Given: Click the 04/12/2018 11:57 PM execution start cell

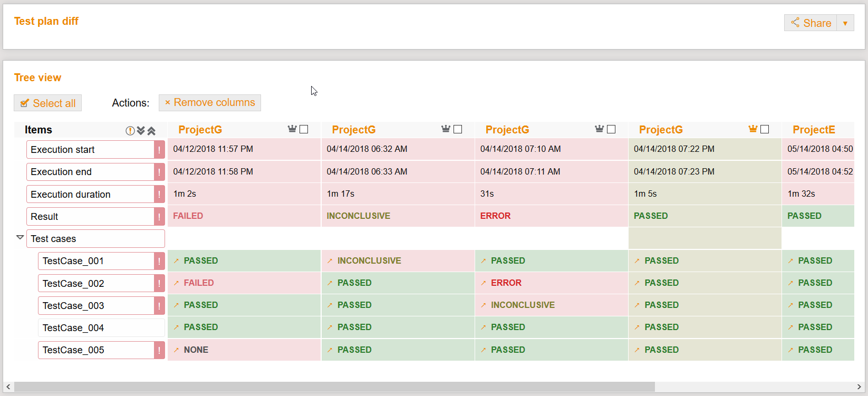Looking at the screenshot, I should [x=244, y=149].
